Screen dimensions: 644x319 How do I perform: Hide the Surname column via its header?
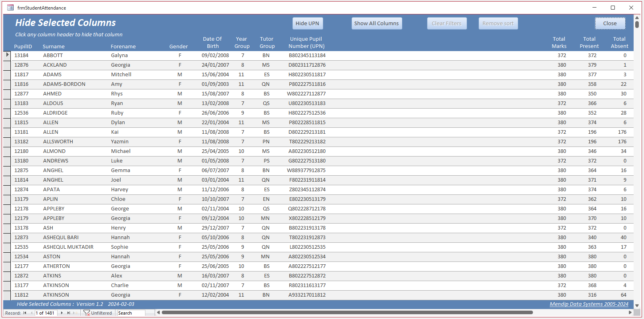point(54,46)
